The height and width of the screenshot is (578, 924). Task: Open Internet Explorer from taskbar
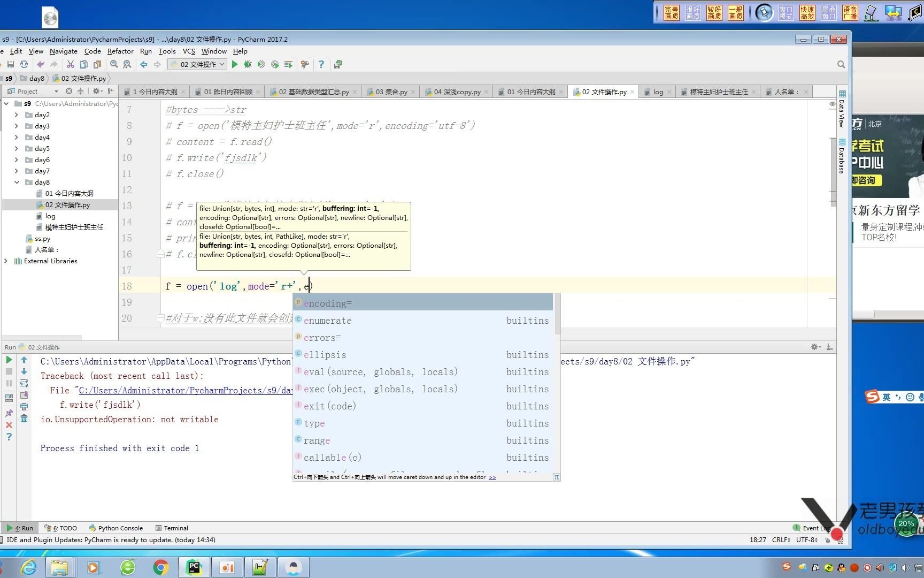(x=28, y=567)
